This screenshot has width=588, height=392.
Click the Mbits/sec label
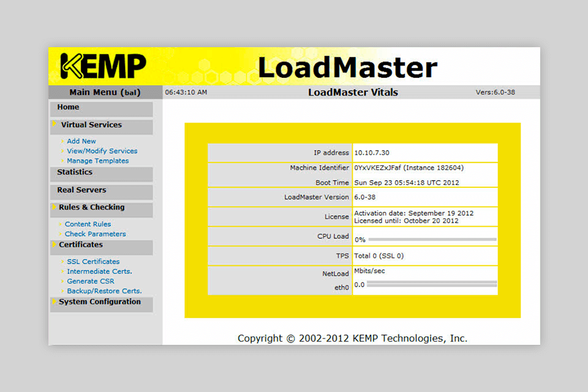(369, 271)
